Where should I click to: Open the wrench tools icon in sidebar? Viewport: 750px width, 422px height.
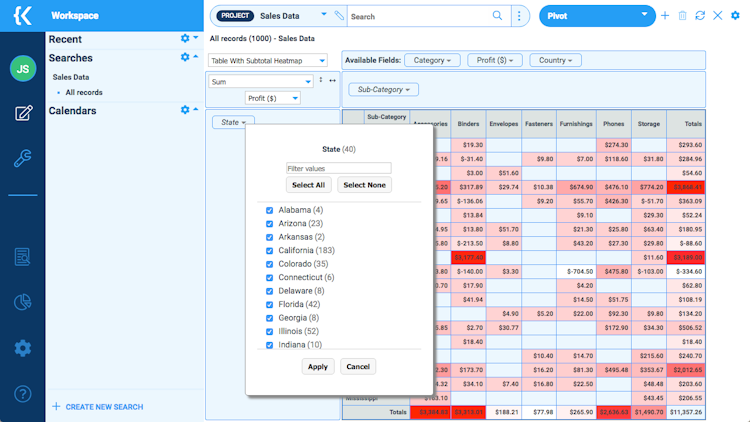(x=22, y=158)
